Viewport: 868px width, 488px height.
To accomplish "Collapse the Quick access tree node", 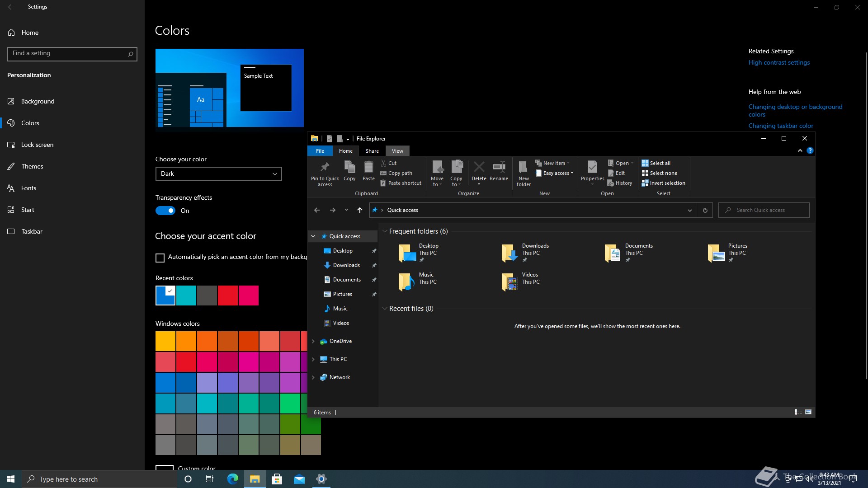I will 313,236.
